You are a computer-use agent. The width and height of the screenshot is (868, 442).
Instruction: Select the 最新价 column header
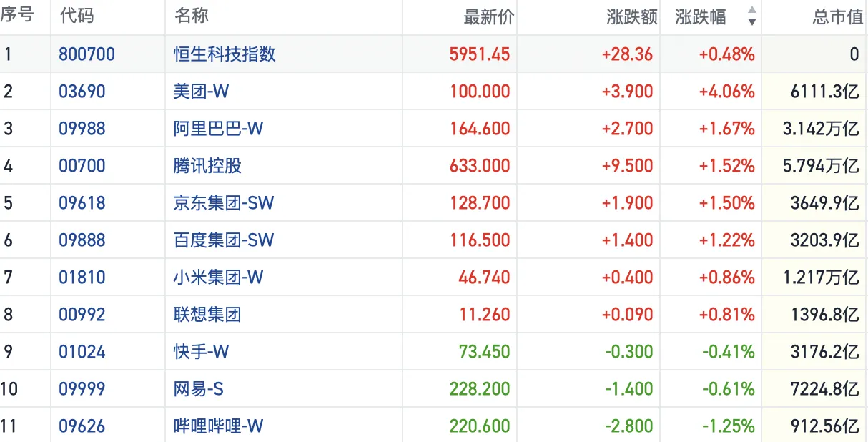click(x=488, y=17)
